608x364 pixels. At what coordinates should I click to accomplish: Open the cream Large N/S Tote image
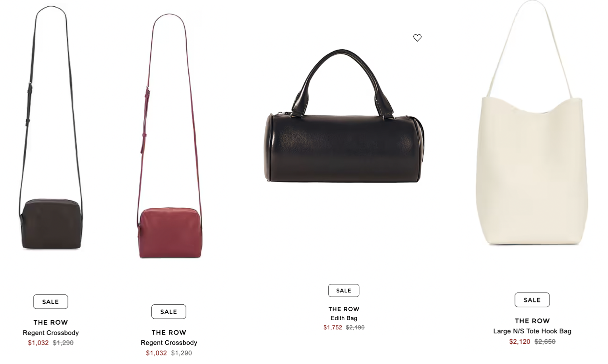(x=532, y=123)
